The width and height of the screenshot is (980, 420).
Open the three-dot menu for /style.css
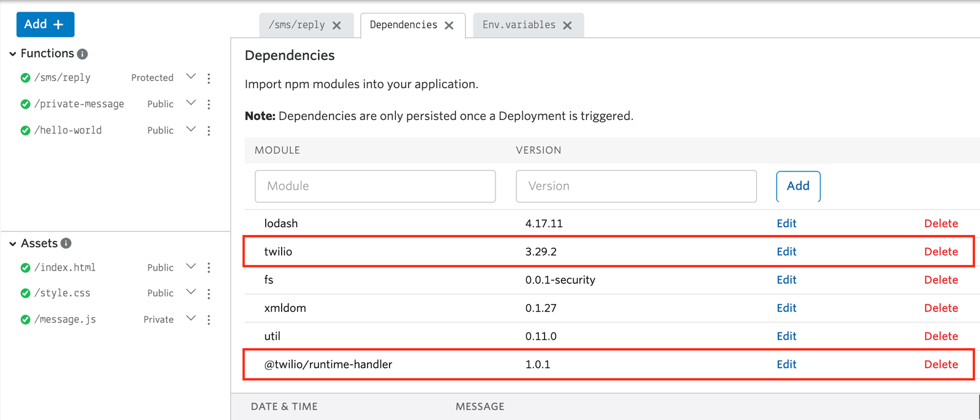point(209,294)
